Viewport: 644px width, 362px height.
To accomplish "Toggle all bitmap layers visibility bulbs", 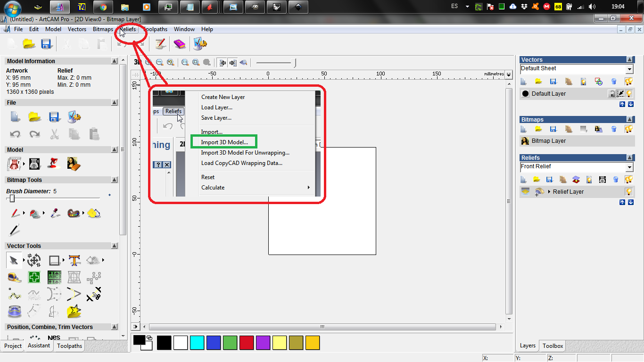I will pyautogui.click(x=628, y=129).
